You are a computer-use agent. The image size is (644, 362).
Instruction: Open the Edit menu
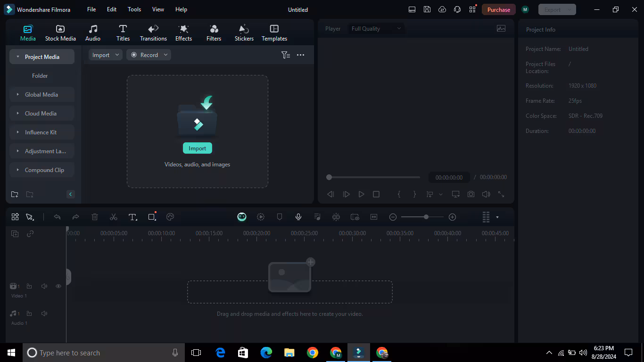(112, 9)
